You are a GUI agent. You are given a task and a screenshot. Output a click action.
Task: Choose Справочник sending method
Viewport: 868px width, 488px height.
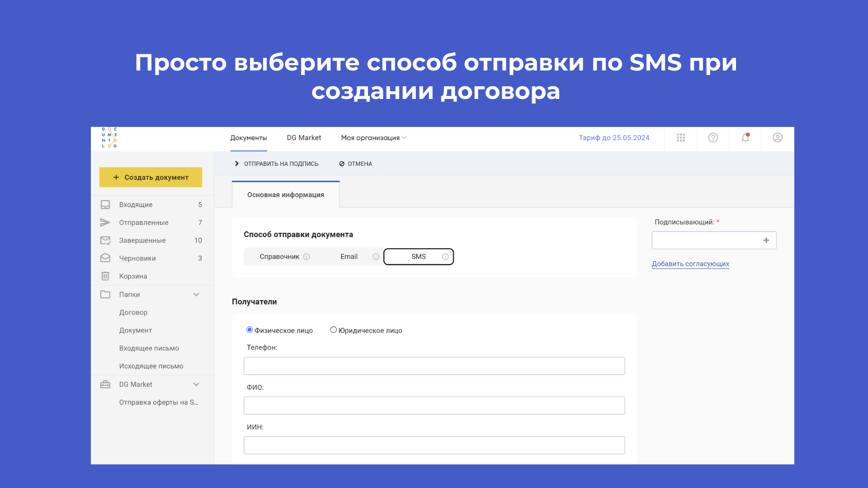click(279, 257)
